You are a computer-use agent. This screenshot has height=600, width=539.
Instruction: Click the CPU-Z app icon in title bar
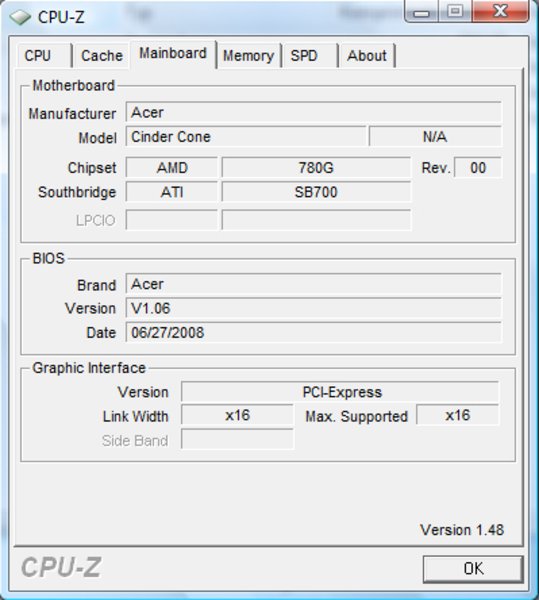[x=20, y=17]
